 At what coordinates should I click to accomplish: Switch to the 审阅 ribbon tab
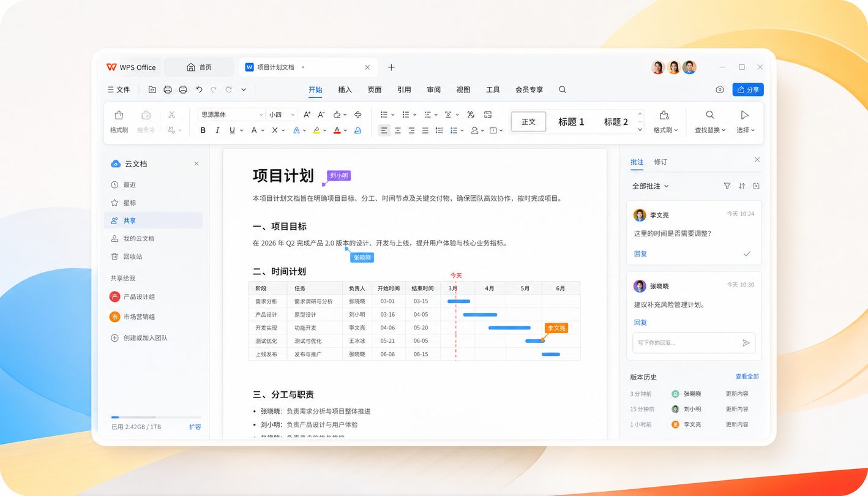coord(433,89)
